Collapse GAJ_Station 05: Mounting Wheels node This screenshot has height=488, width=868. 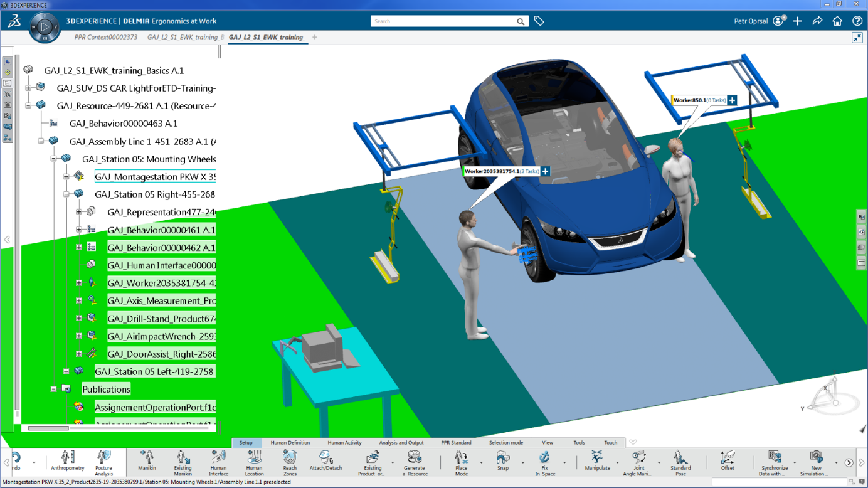click(x=53, y=159)
